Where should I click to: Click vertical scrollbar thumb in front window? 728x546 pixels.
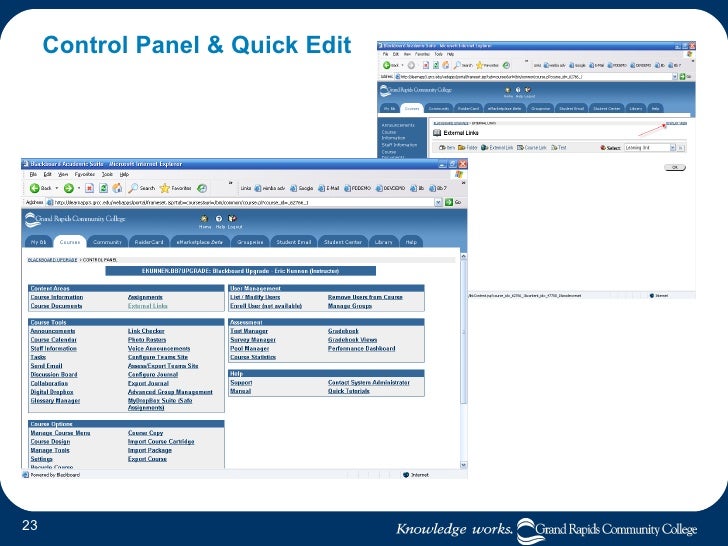tap(463, 331)
